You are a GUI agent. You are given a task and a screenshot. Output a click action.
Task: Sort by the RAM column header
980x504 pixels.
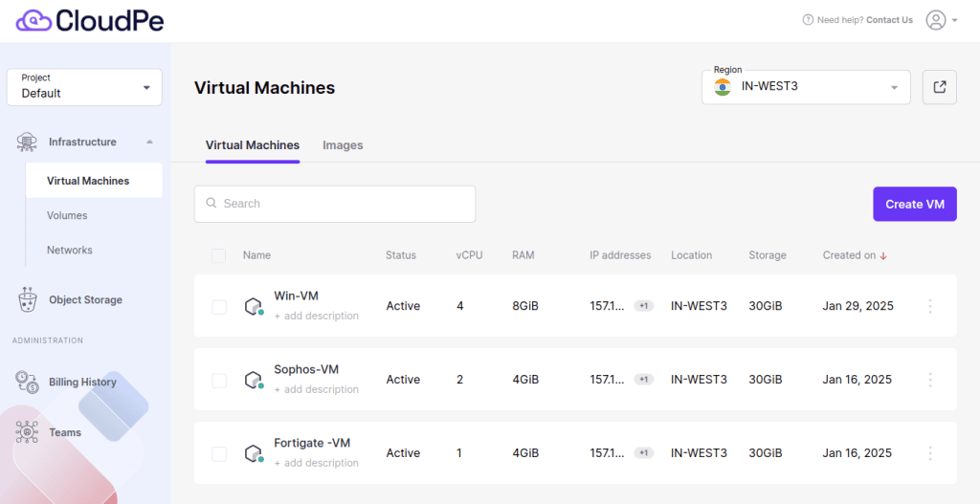pos(523,255)
